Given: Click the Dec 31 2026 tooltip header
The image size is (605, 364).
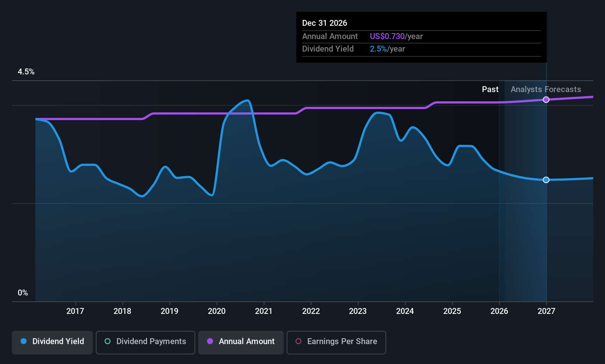Looking at the screenshot, I should tap(325, 23).
